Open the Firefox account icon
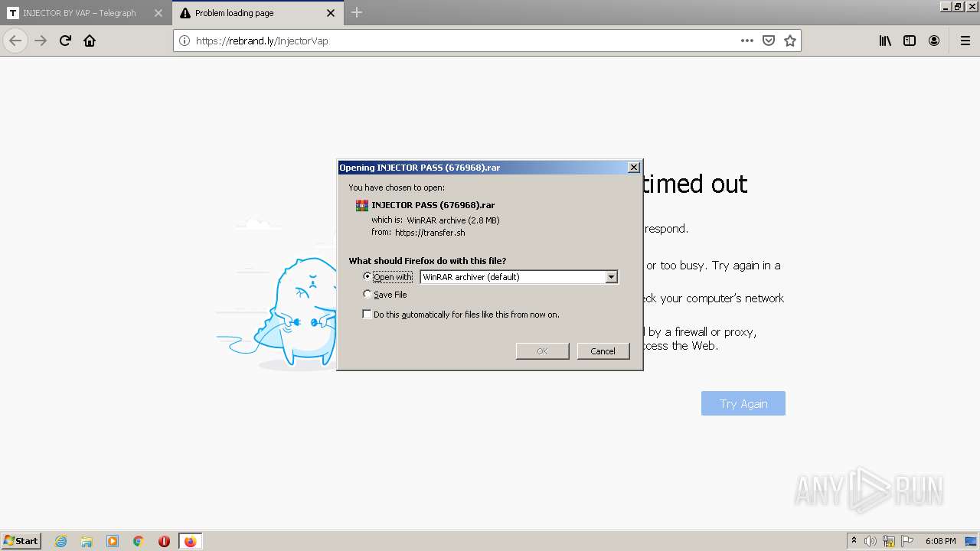The width and height of the screenshot is (980, 551). pos(934,41)
